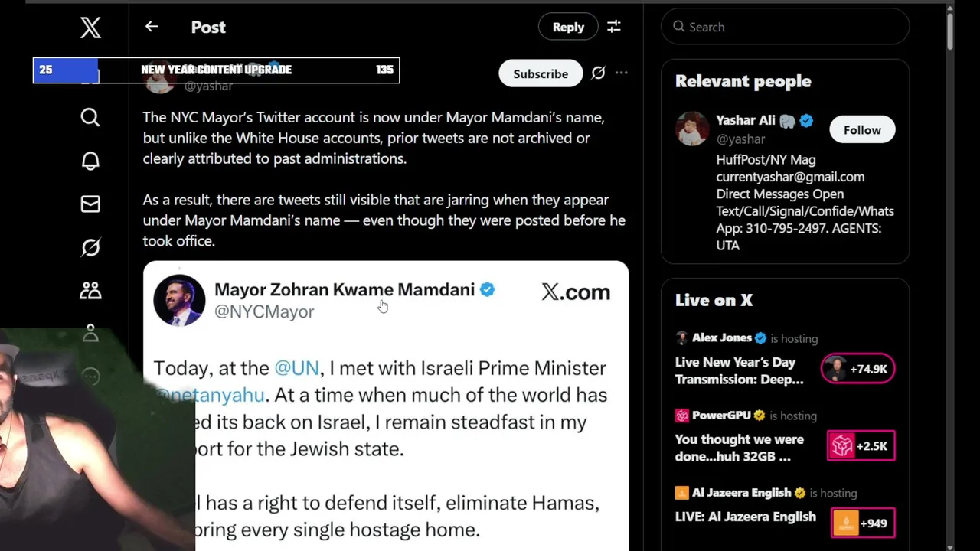Open the post's three-dot more menu
This screenshot has width=980, height=551.
coord(622,73)
